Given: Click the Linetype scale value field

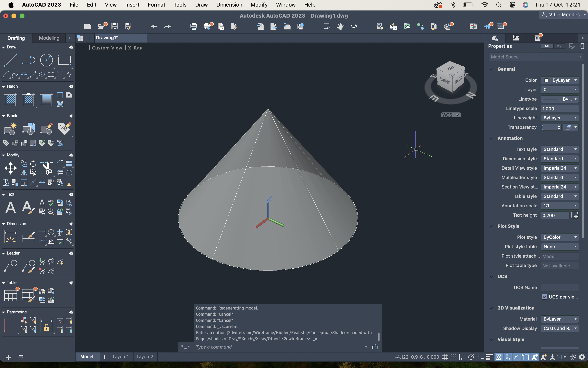Looking at the screenshot, I should [560, 109].
